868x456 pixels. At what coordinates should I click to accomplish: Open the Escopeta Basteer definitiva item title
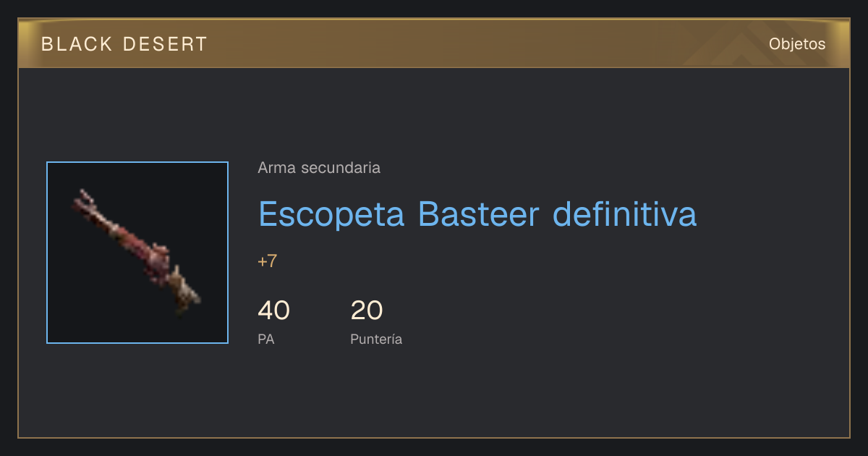[477, 214]
